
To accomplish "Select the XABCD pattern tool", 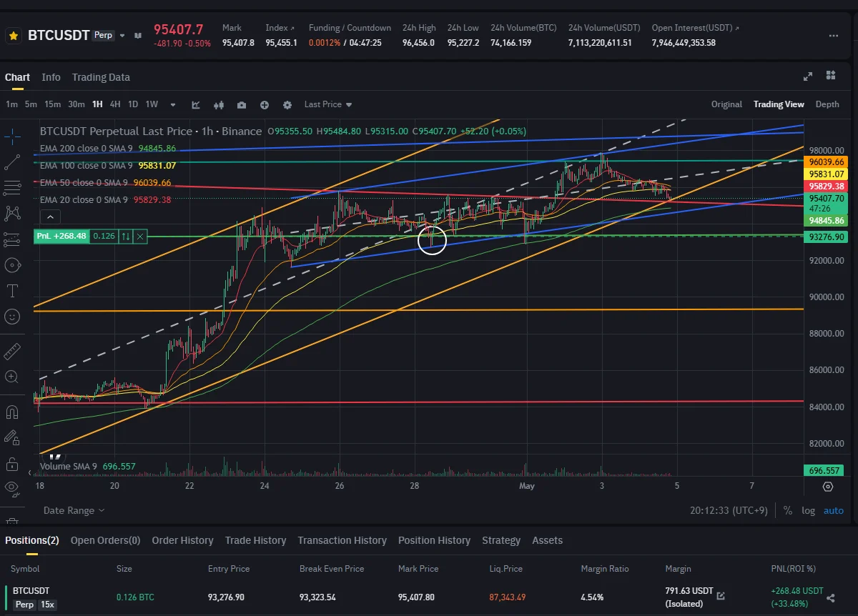I will click(12, 213).
